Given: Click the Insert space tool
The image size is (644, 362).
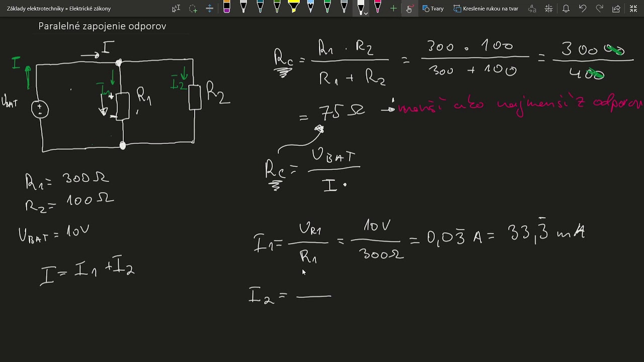Looking at the screenshot, I should coord(209,9).
